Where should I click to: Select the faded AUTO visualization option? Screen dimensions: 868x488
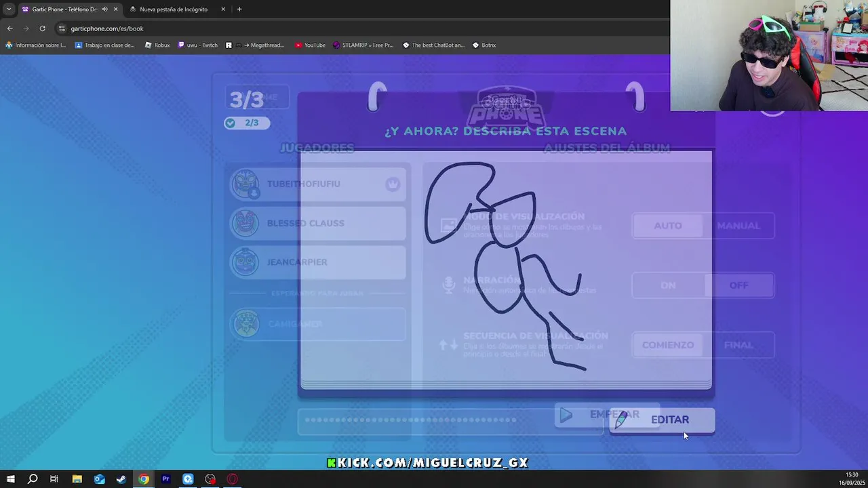click(x=668, y=226)
